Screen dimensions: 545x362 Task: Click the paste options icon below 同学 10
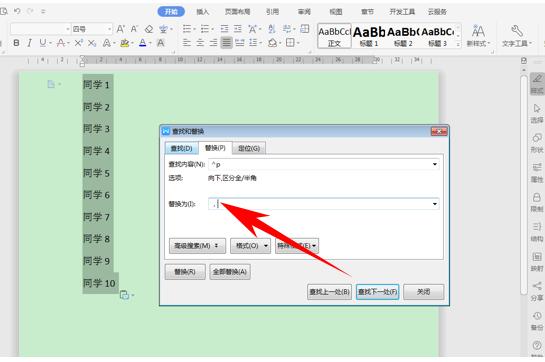click(x=124, y=295)
